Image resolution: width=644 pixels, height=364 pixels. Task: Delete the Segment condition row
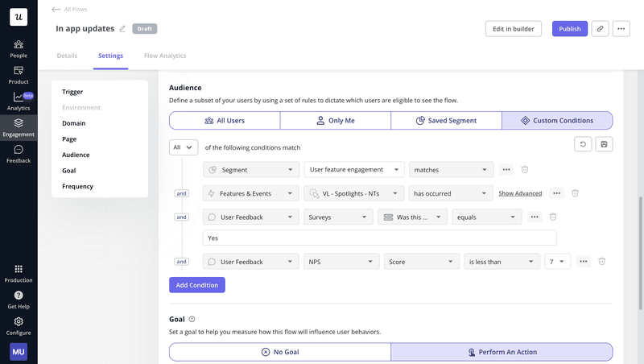pos(525,169)
